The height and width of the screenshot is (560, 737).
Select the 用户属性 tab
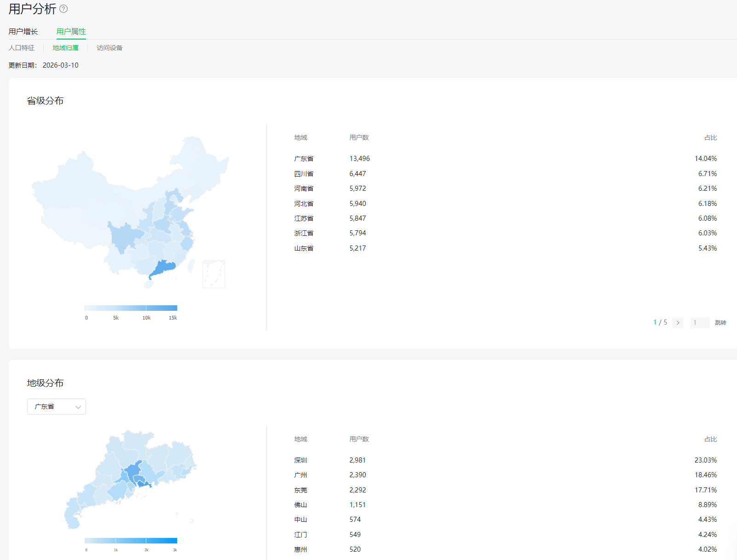click(x=71, y=31)
